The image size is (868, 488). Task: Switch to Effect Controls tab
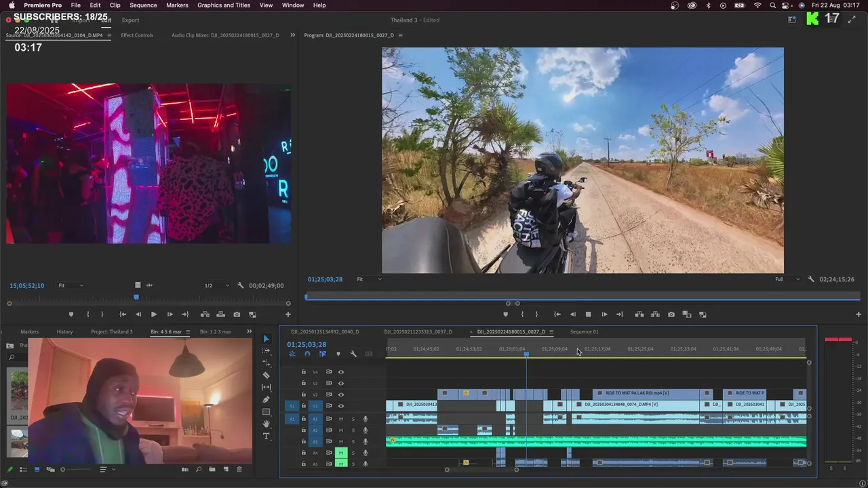coord(137,35)
